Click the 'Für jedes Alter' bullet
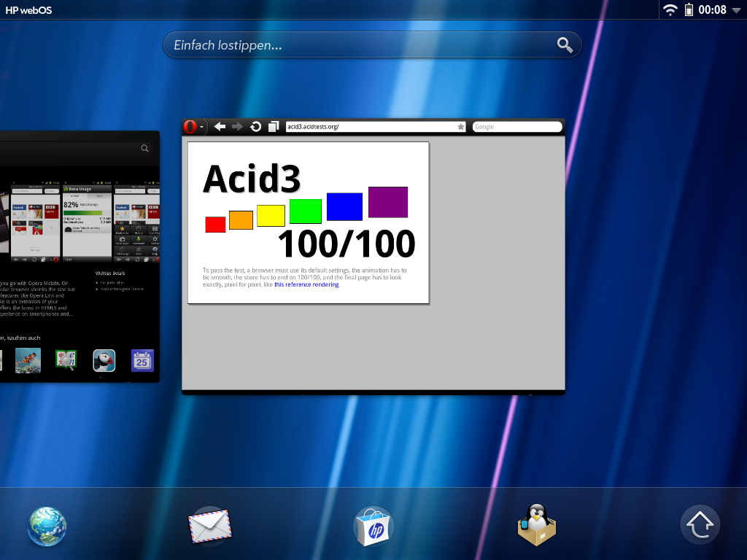 pos(112,283)
